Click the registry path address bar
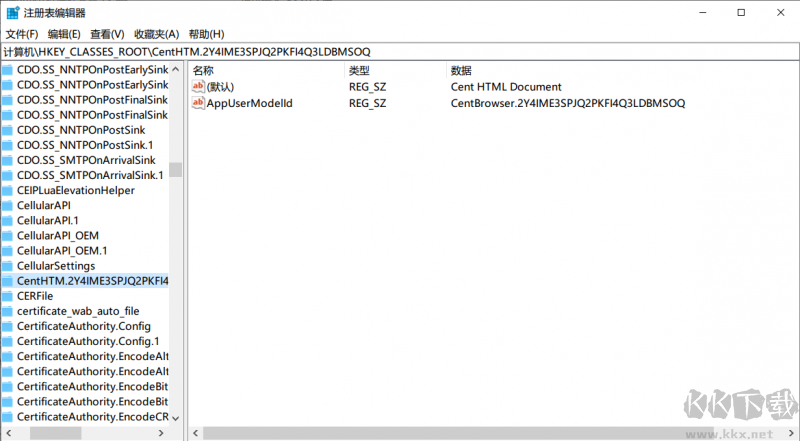The image size is (800, 441). pos(400,52)
